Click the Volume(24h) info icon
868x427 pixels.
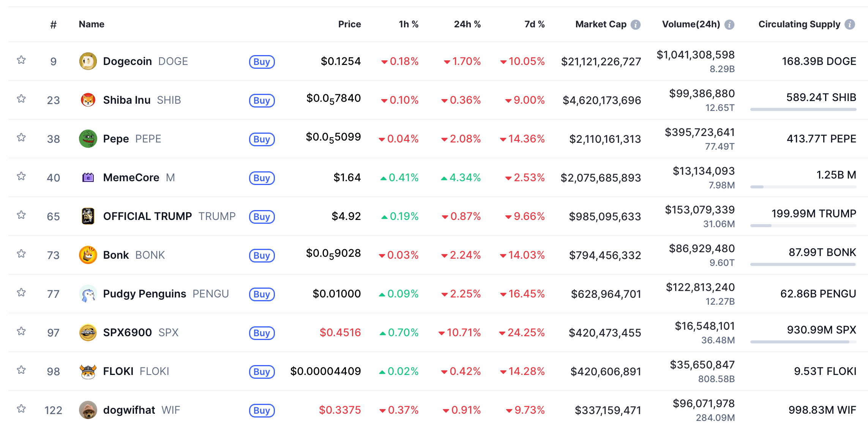[729, 25]
